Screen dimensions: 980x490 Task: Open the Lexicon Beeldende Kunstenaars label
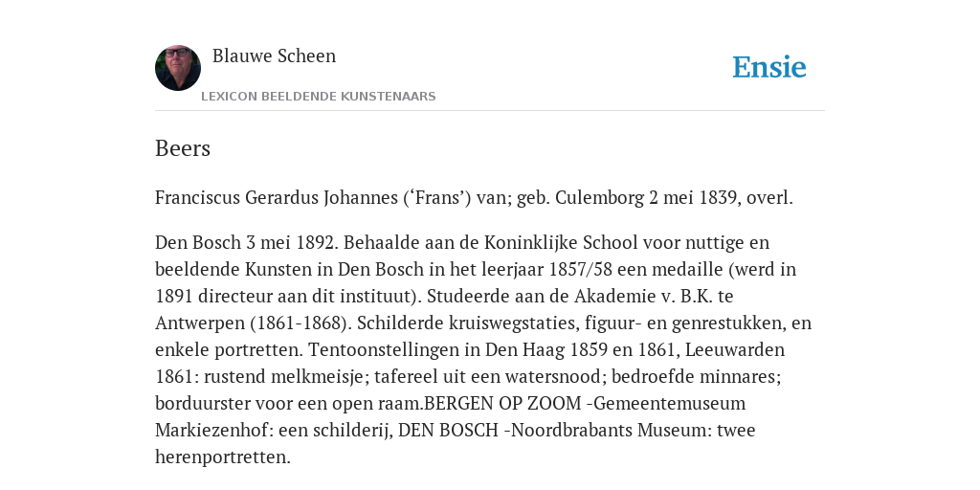coord(318,97)
